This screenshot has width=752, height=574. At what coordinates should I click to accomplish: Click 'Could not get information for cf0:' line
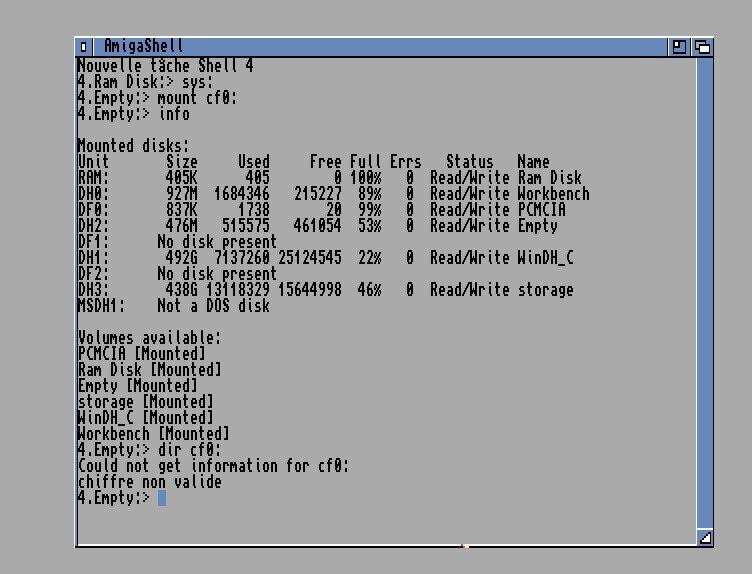click(213, 466)
